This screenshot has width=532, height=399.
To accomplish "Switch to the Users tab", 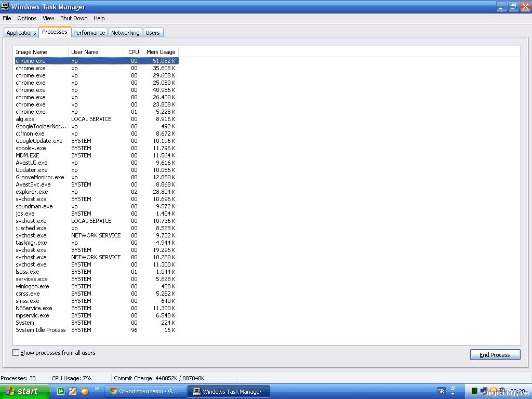I will point(153,33).
